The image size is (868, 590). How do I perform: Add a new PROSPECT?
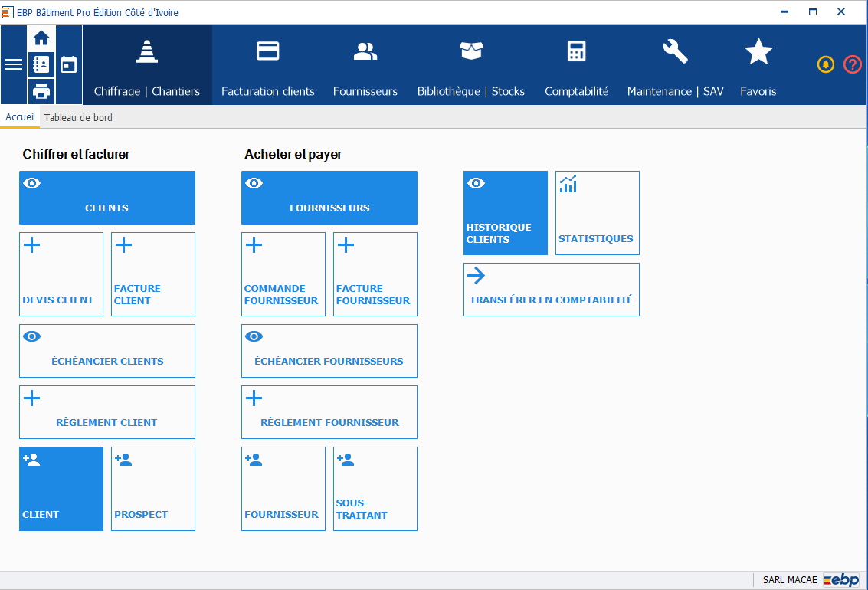pos(153,490)
